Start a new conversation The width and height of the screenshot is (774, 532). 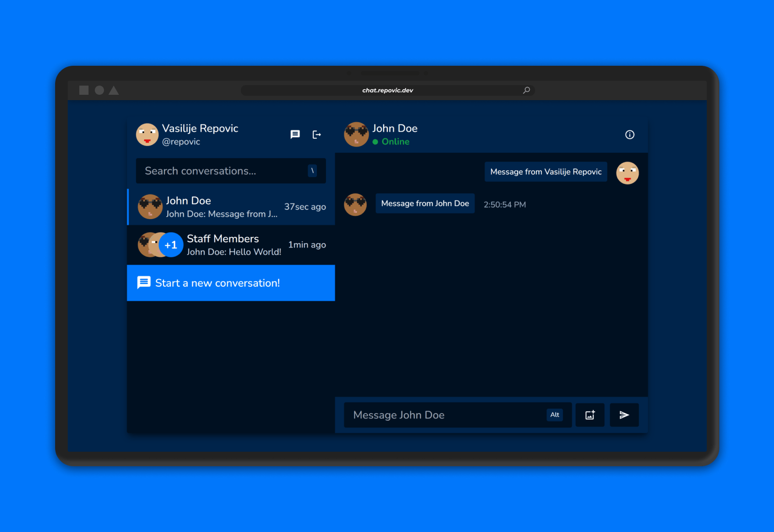231,283
